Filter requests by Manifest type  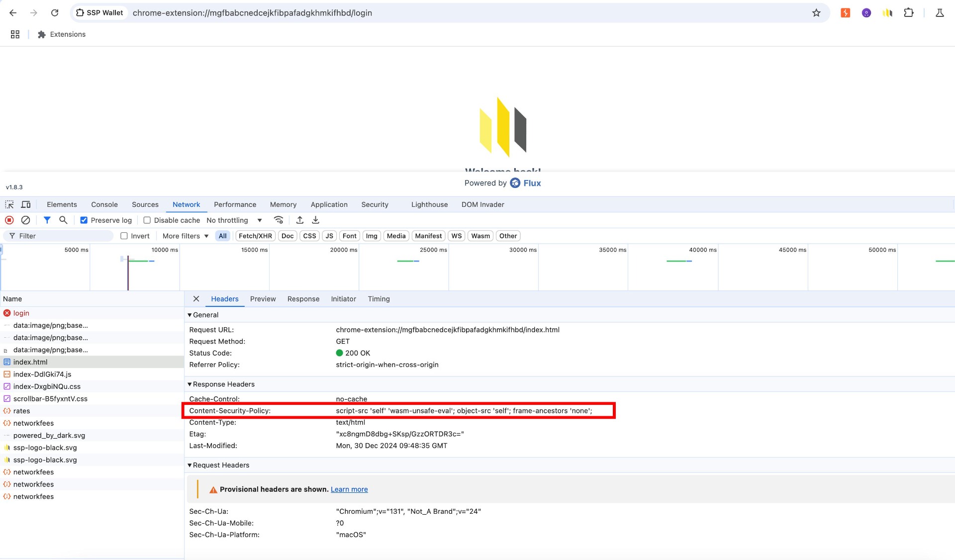coord(428,236)
